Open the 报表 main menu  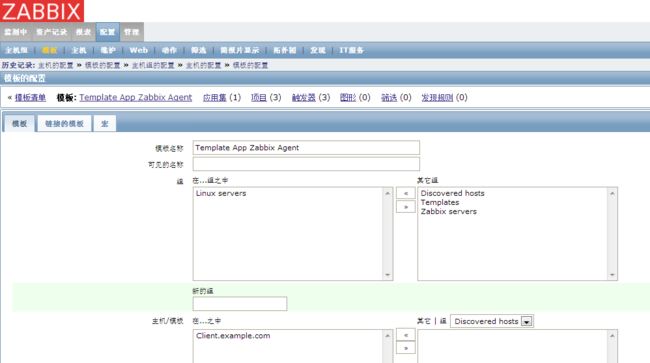click(x=83, y=32)
